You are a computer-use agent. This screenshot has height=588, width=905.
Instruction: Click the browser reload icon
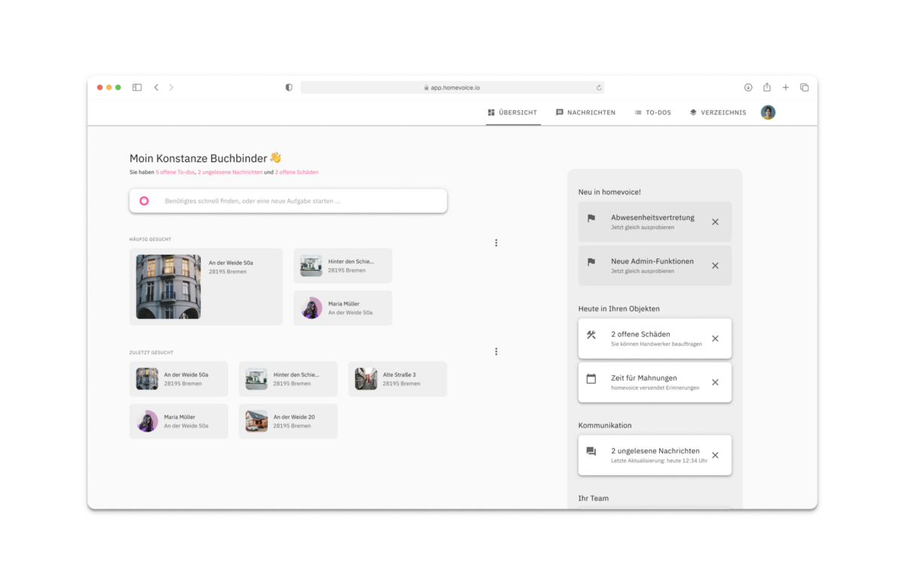pos(599,87)
